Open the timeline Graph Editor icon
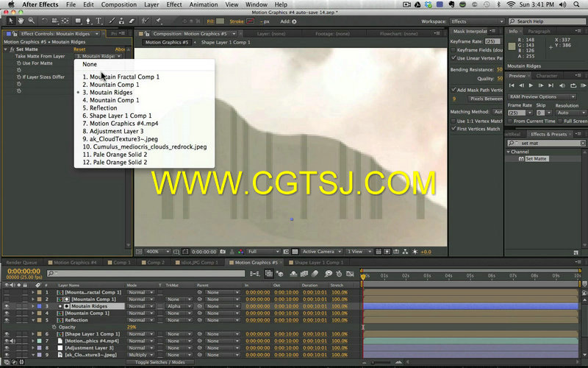This screenshot has width=588, height=368. [350, 274]
